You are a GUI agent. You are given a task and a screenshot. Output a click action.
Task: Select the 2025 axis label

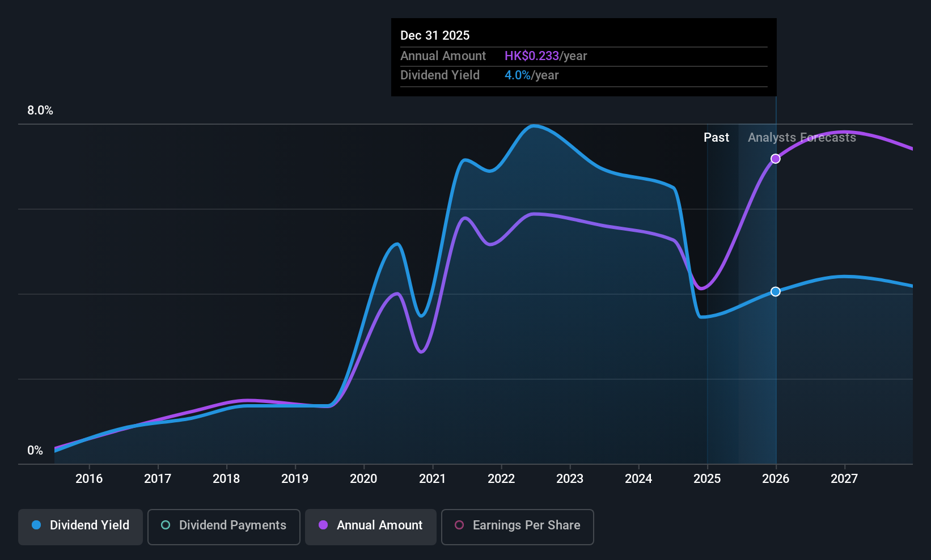click(x=707, y=478)
